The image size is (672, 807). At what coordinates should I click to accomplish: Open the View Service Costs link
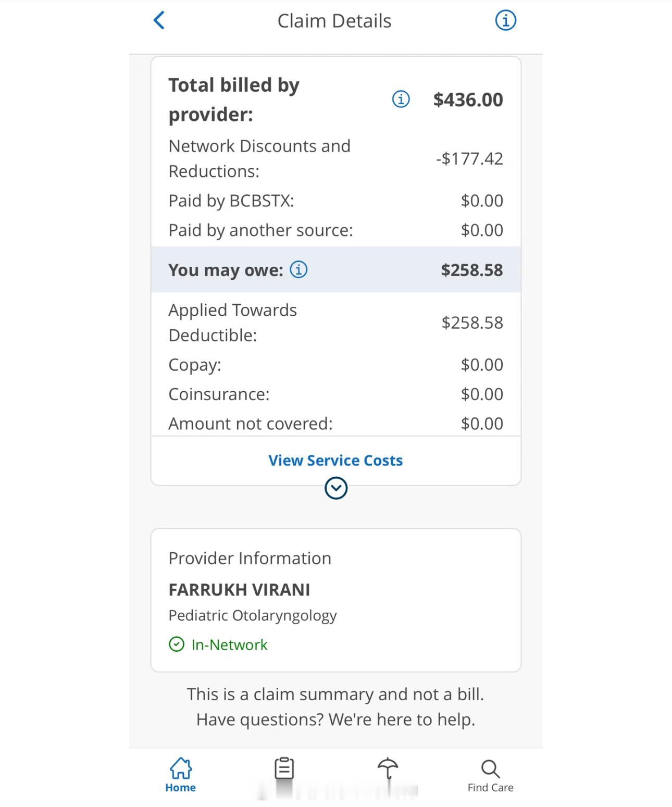pos(335,461)
